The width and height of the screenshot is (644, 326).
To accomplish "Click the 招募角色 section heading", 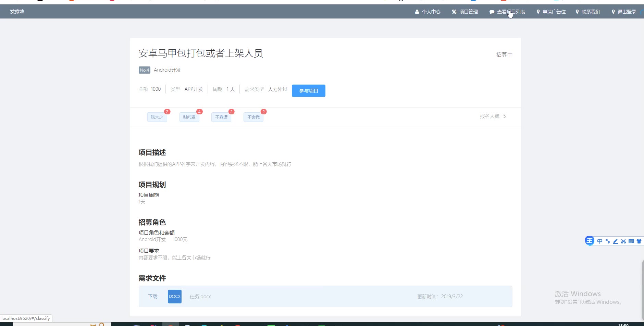I will pyautogui.click(x=152, y=223).
